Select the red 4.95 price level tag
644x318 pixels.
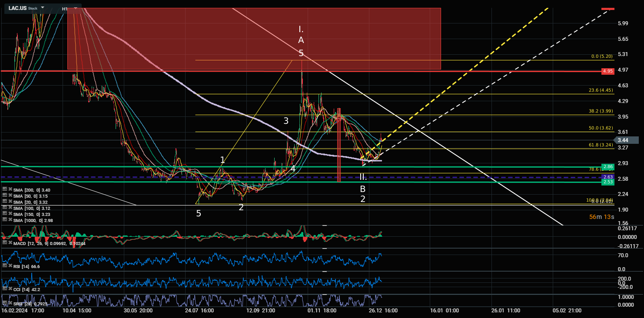point(607,71)
